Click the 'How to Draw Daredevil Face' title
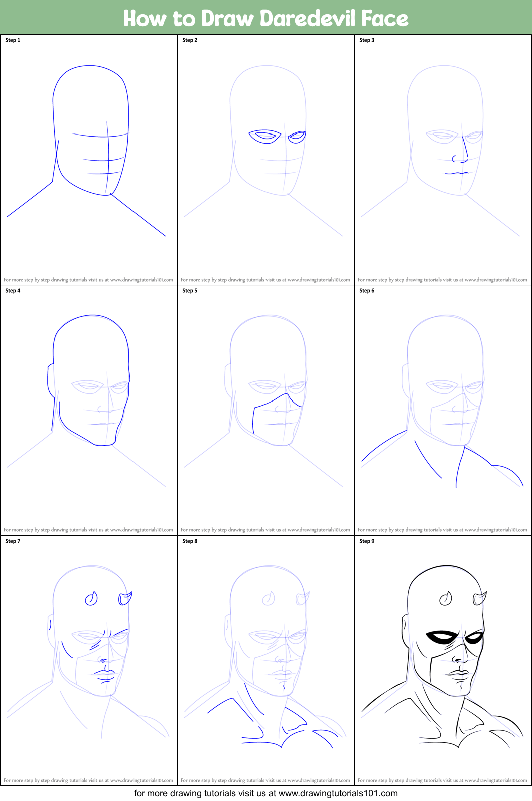This screenshot has width=532, height=801. [x=265, y=18]
